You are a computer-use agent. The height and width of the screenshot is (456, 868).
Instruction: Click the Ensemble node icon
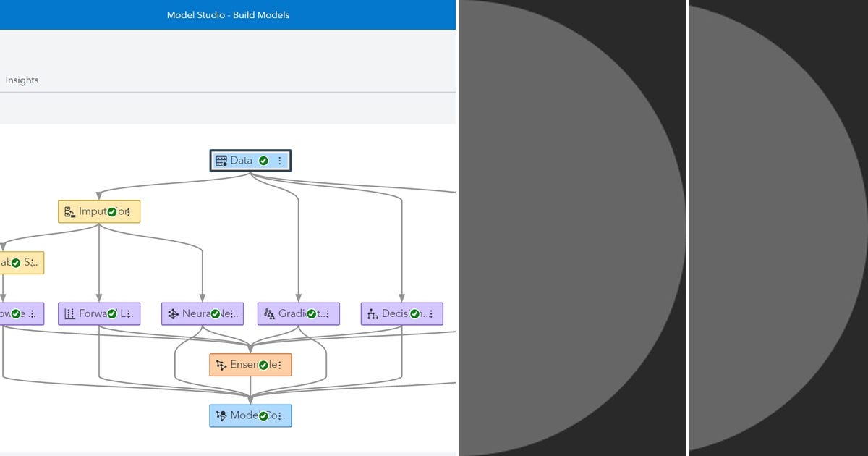tap(221, 365)
